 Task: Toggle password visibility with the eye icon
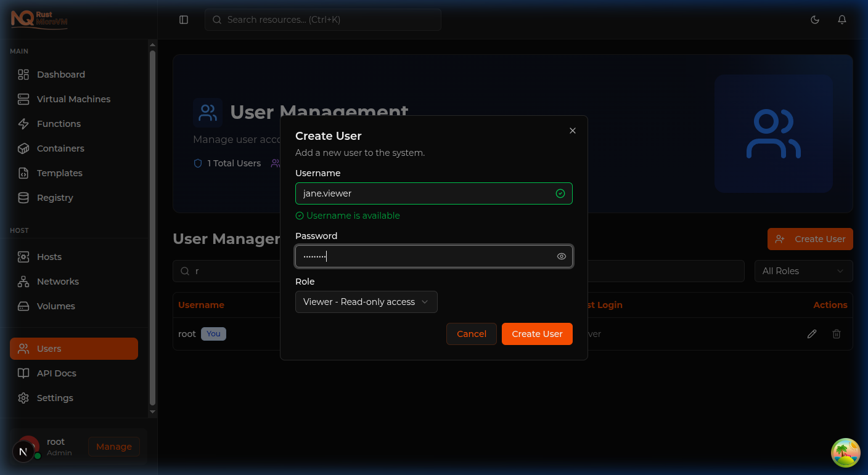coord(561,256)
